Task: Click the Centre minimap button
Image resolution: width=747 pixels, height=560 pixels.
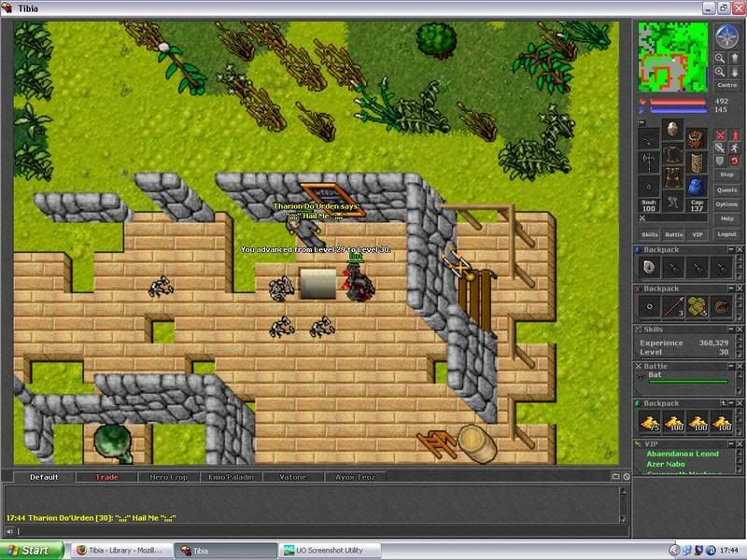Action: [727, 85]
